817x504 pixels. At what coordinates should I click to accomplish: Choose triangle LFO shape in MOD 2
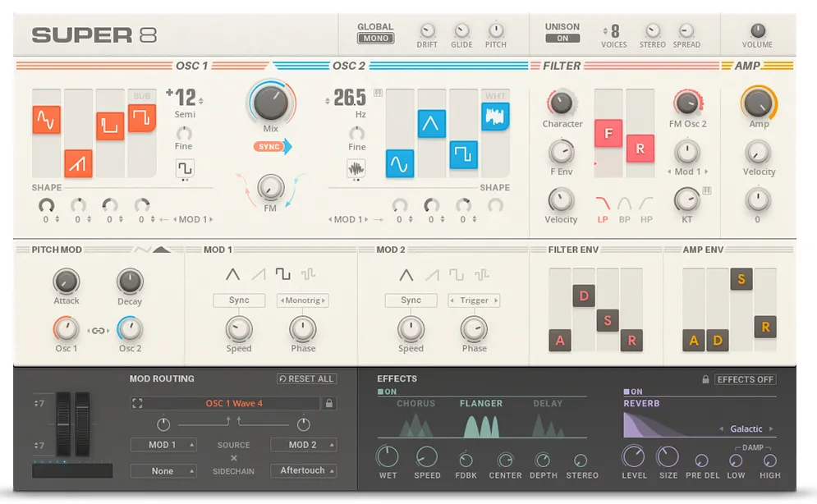(x=406, y=274)
